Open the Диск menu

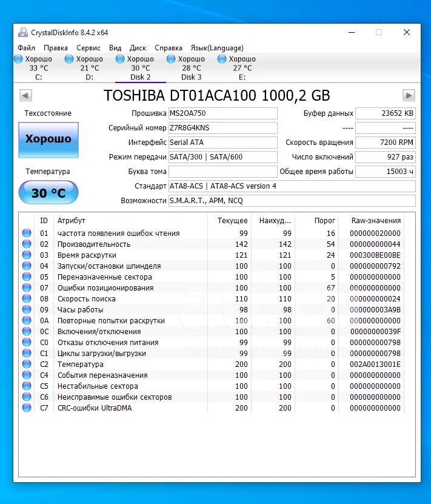point(138,48)
